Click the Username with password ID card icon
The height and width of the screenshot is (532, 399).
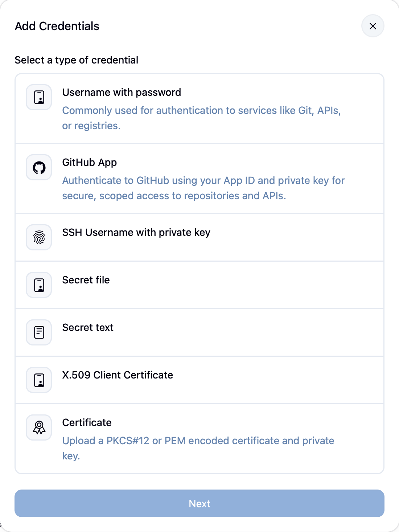(38, 97)
